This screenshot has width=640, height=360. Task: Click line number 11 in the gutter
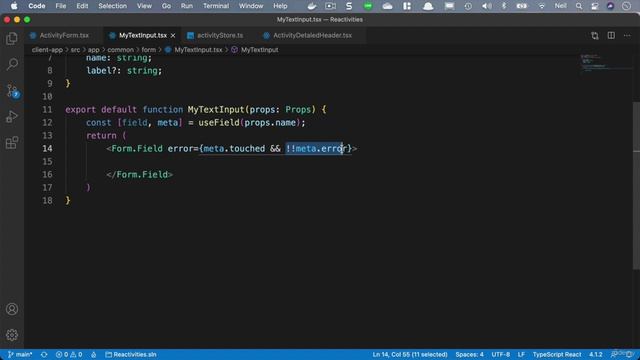tap(47, 109)
